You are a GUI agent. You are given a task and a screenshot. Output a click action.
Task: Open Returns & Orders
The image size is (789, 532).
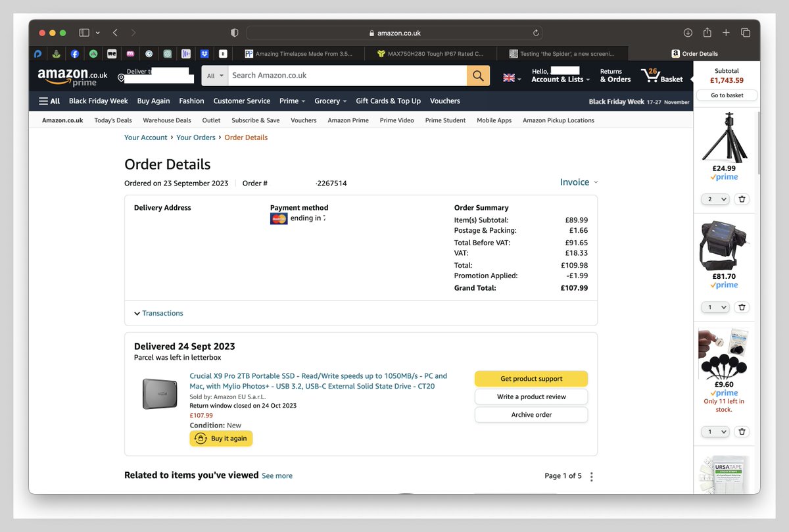coord(615,76)
